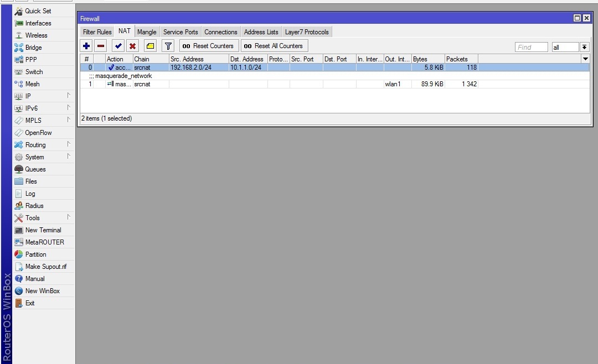The height and width of the screenshot is (364, 598).
Task: Switch to Connections tab
Action: tap(221, 32)
